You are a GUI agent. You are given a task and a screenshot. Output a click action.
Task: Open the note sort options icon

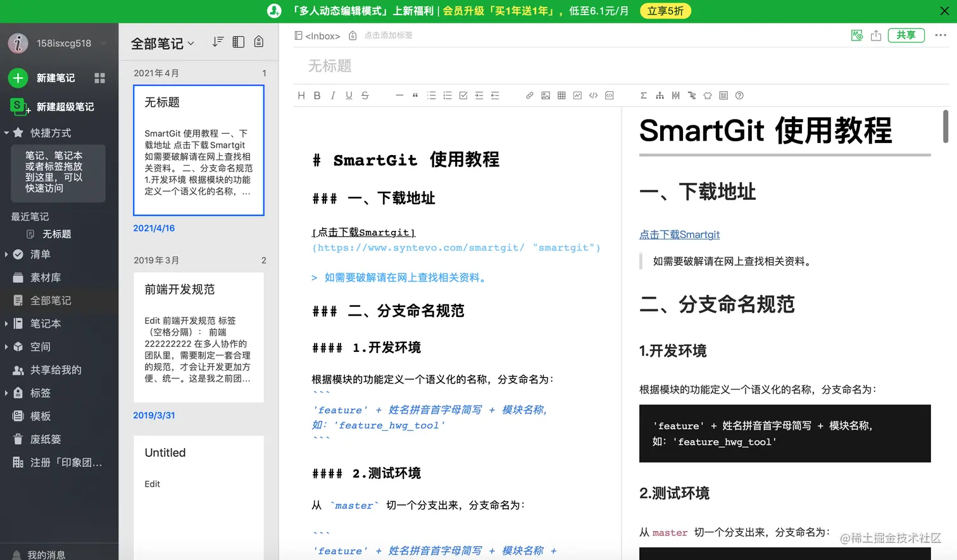218,42
